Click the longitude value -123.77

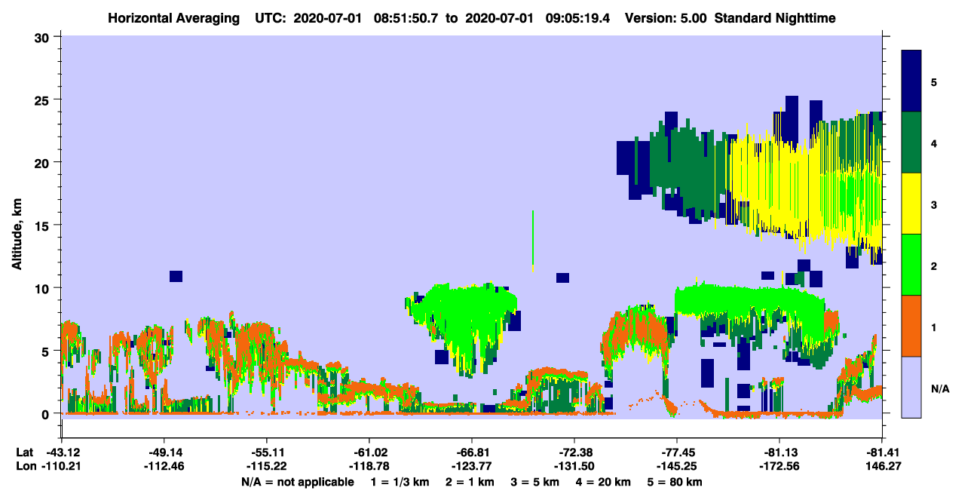coord(472,466)
